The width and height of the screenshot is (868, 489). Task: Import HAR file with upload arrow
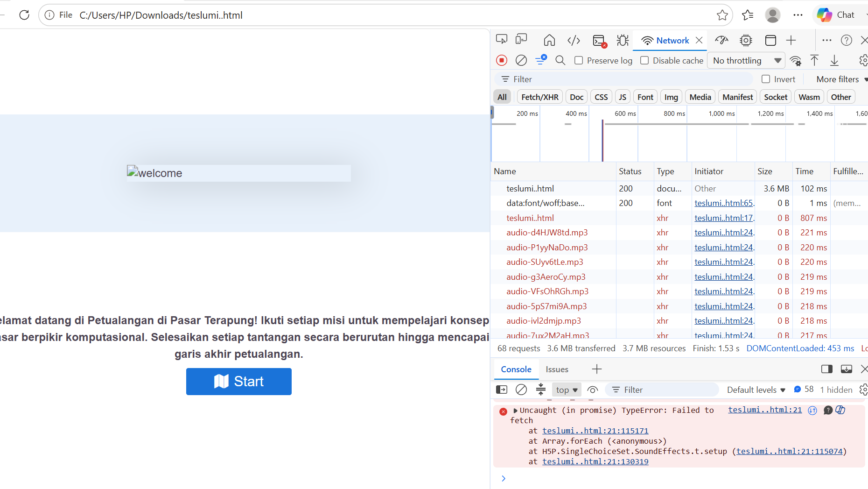pyautogui.click(x=814, y=60)
